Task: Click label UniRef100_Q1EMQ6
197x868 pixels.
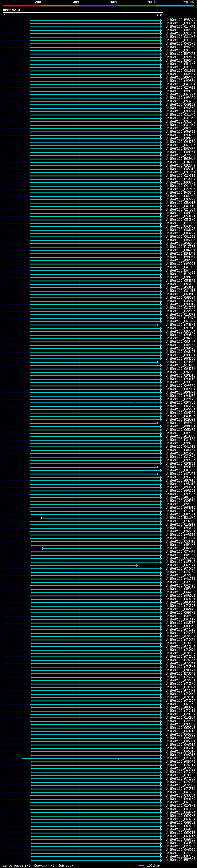Action: click(x=180, y=318)
